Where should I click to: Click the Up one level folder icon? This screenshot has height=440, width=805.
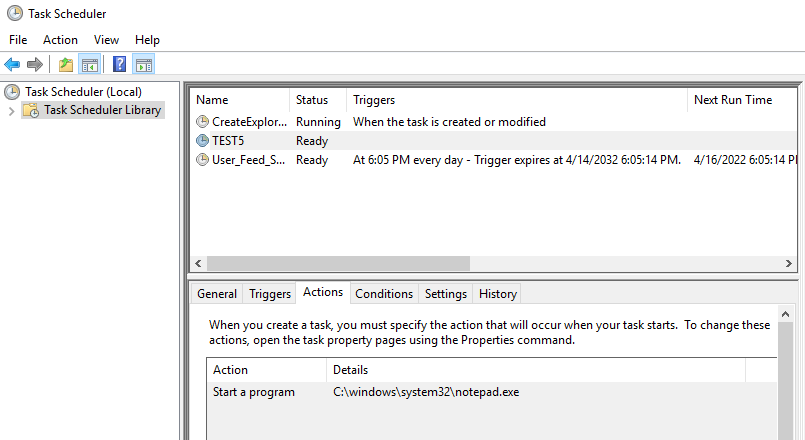click(x=66, y=65)
